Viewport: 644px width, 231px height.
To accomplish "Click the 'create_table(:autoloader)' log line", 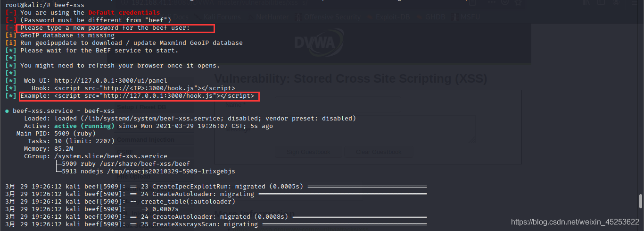I will click(x=120, y=202).
